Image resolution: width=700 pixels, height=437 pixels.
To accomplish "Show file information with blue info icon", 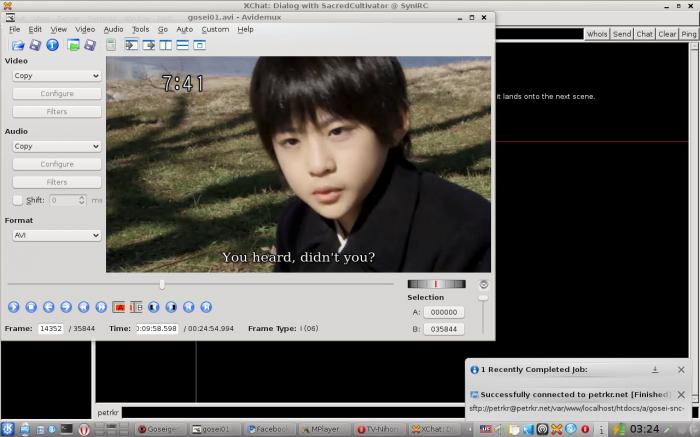I will coord(52,45).
